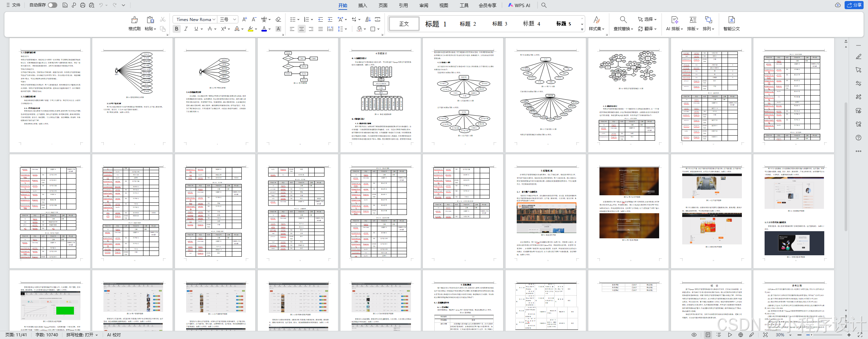Screen dimensions: 868x339
Task: Center align text
Action: coord(301,29)
